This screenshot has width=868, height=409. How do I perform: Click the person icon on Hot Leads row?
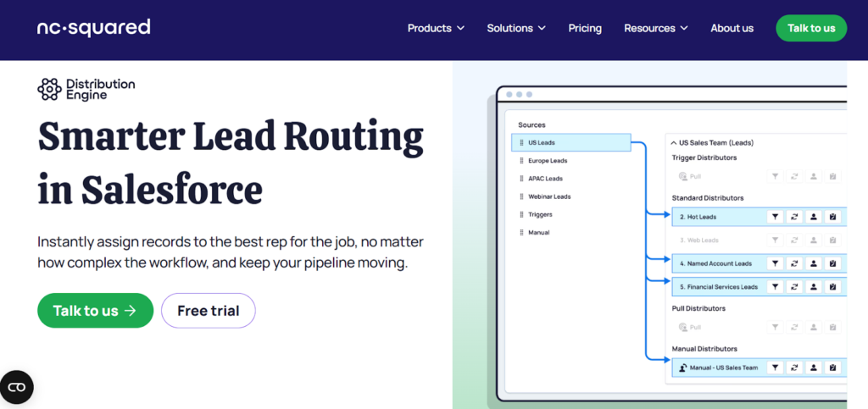[813, 217]
